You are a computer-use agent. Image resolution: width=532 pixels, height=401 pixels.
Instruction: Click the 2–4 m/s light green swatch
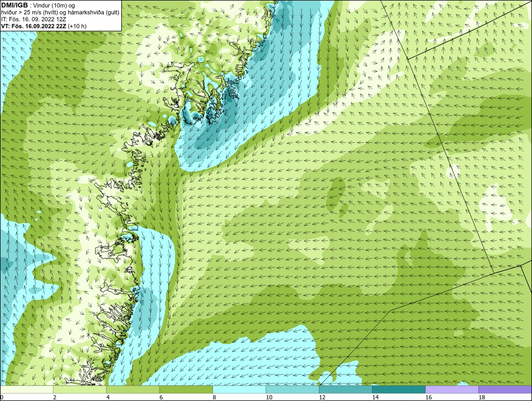80,389
